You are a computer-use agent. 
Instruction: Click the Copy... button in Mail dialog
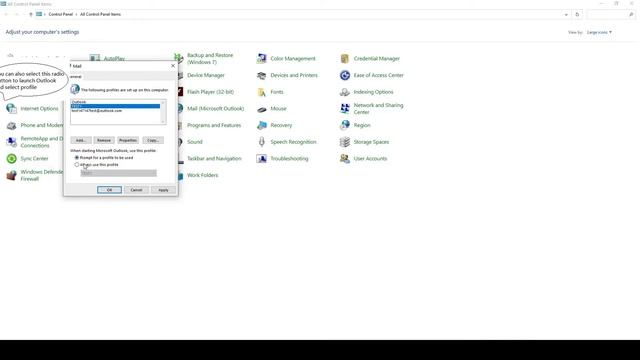[153, 140]
